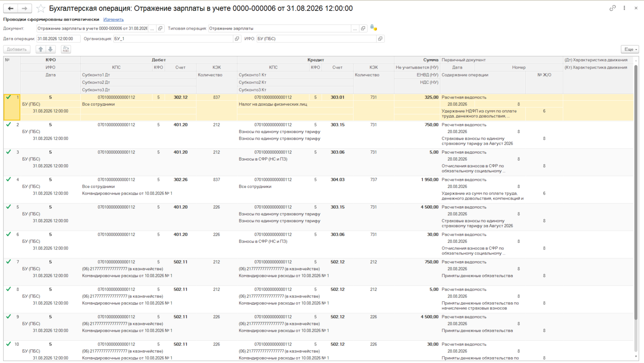644x363 pixels.
Task: Add this operation to favorites via star
Action: click(41, 8)
